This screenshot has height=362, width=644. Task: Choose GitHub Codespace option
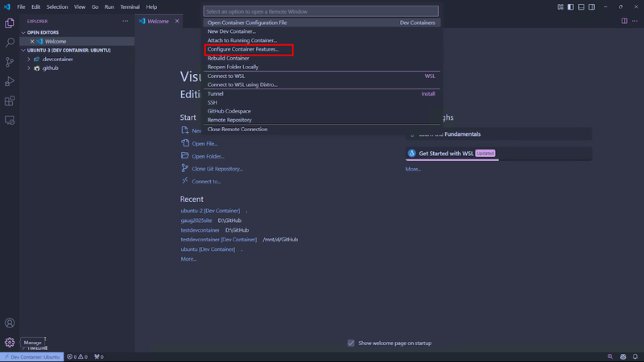tap(321, 111)
